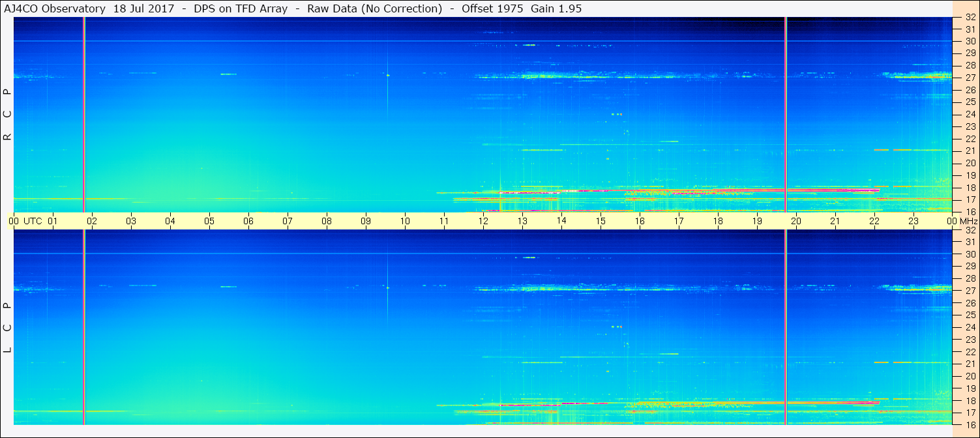Viewport: 980px width, 438px height.
Task: Click the 27 MHz label on the LCP frequency scale
Action: pyautogui.click(x=970, y=291)
